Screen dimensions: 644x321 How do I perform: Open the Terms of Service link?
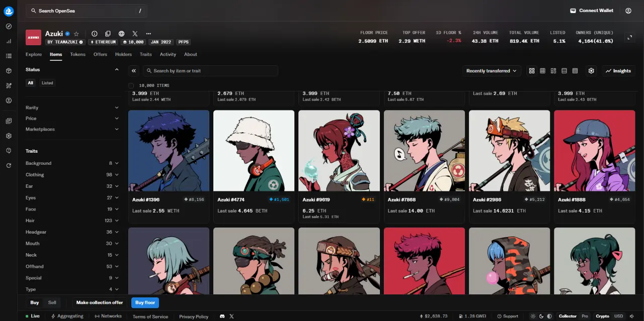coord(150,316)
